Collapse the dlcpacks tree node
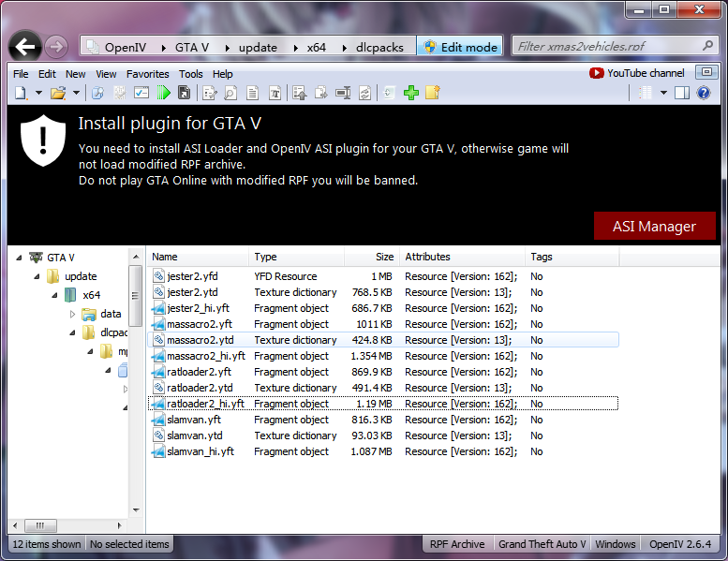Image resolution: width=728 pixels, height=561 pixels. [x=72, y=332]
